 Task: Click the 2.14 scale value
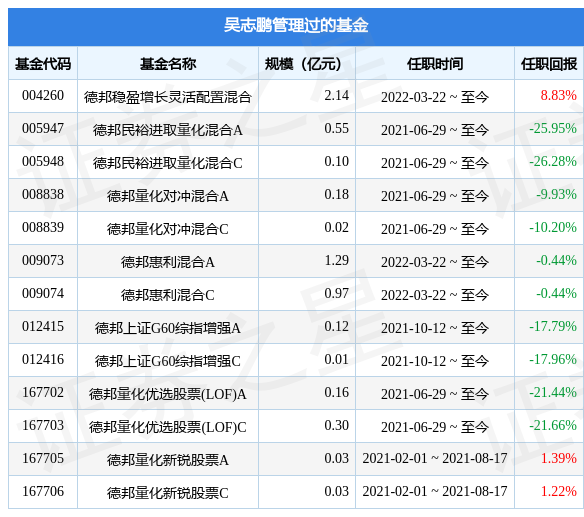point(336,96)
